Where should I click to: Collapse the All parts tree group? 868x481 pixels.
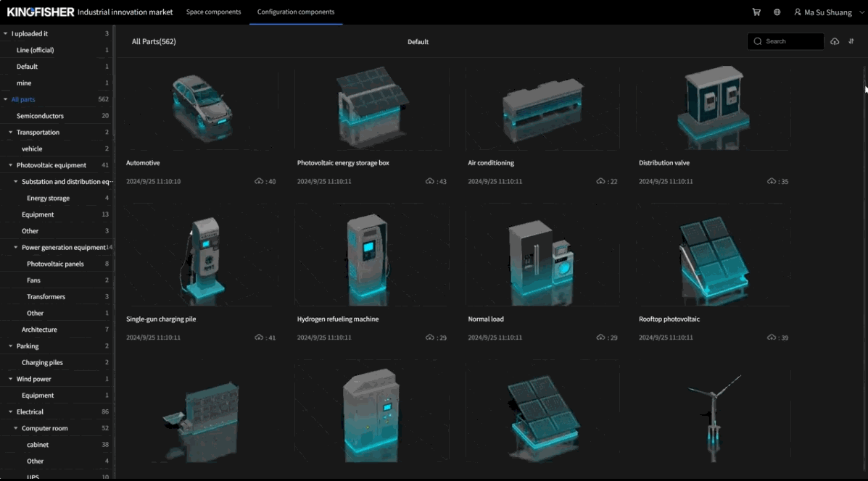coord(6,99)
